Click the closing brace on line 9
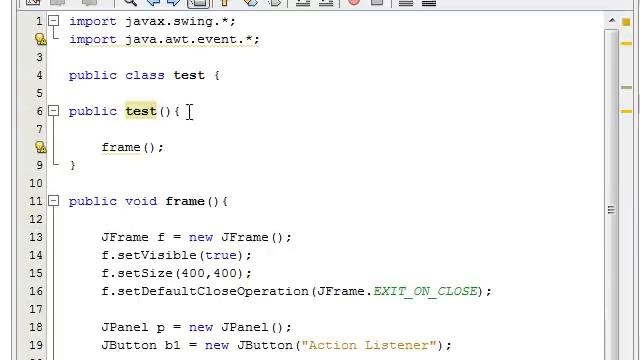640x360 pixels. [x=73, y=165]
